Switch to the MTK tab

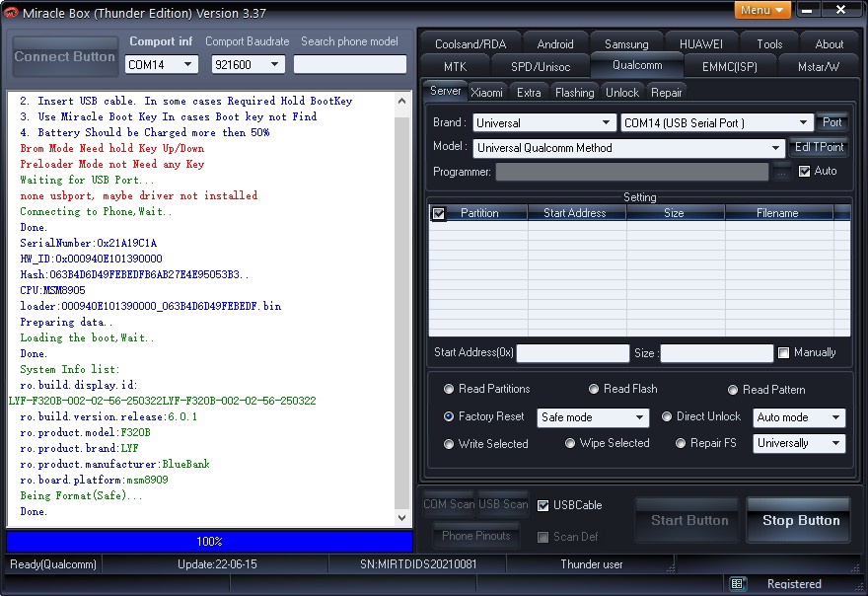click(x=455, y=66)
